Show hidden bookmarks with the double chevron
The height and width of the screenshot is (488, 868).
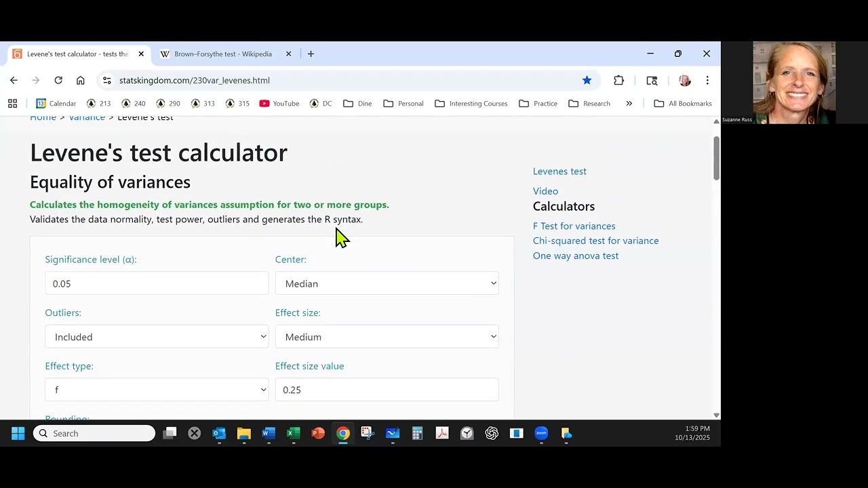click(629, 104)
